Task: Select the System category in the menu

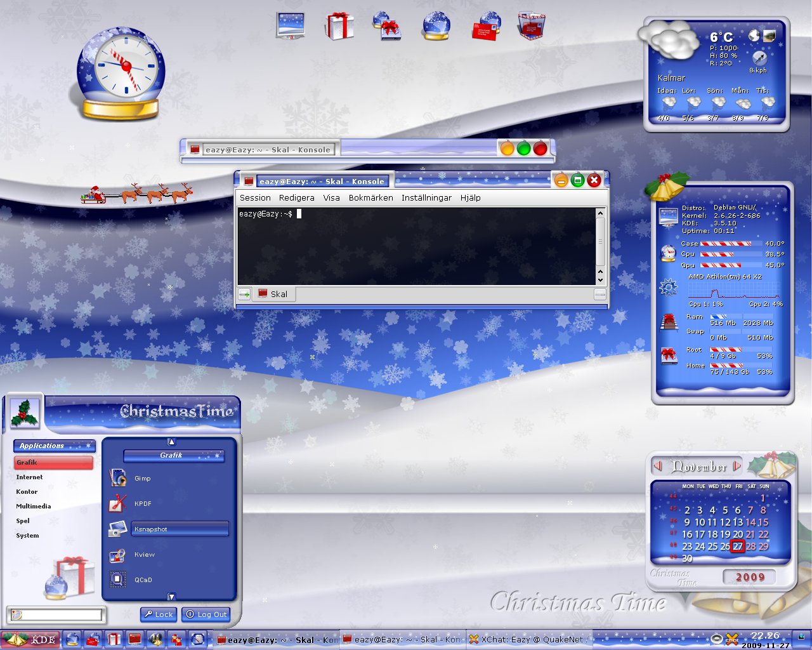Action: [53, 536]
